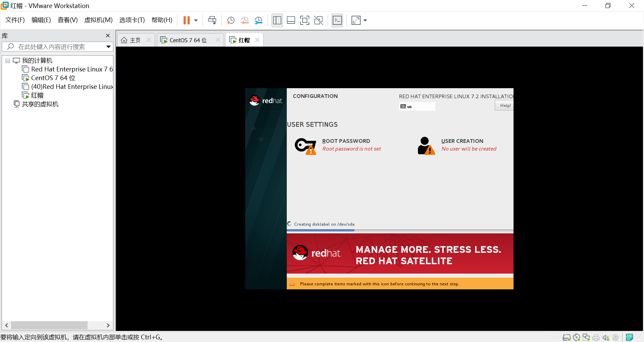
Task: Open the 编辑(E) menu
Action: click(41, 20)
